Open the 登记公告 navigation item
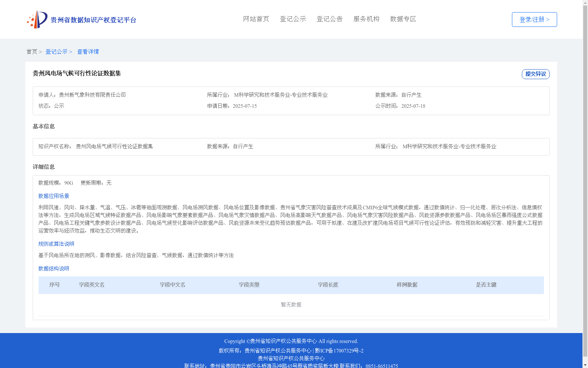The height and width of the screenshot is (368, 588). pos(330,19)
